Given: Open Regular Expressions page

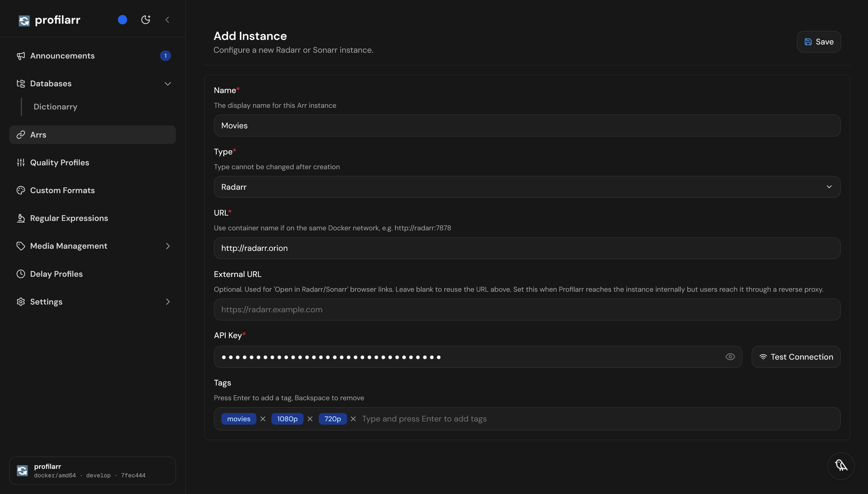Looking at the screenshot, I should click(93, 218).
